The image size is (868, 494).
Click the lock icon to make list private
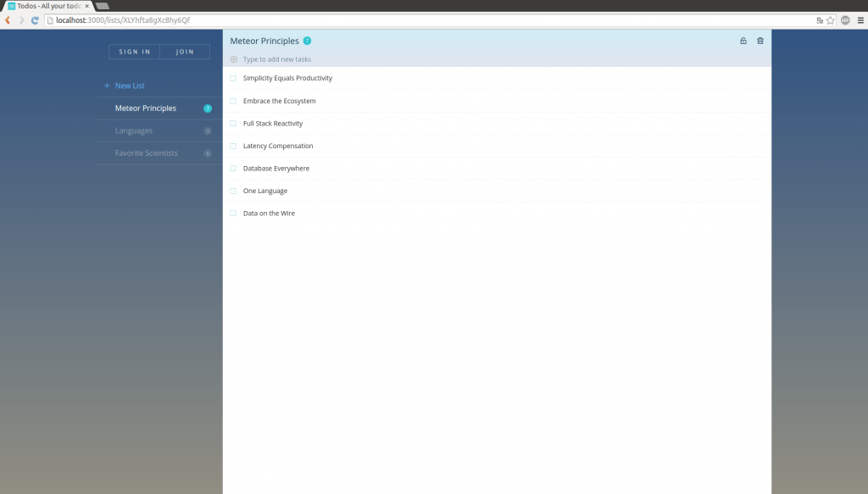[x=743, y=40]
